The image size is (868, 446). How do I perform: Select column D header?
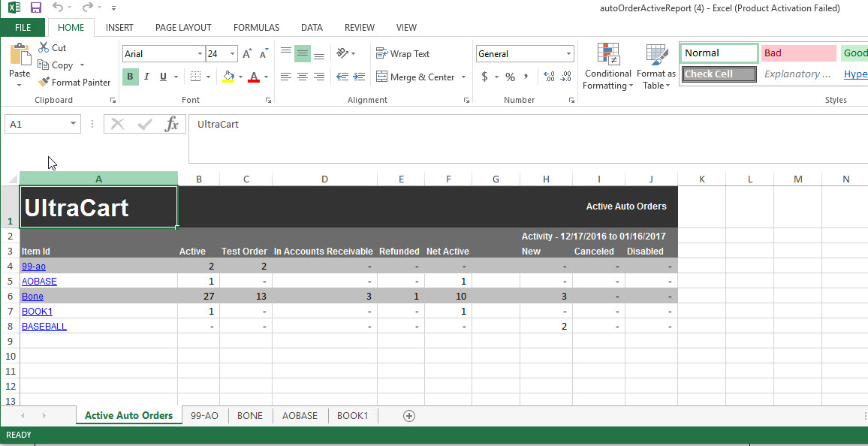(x=324, y=179)
